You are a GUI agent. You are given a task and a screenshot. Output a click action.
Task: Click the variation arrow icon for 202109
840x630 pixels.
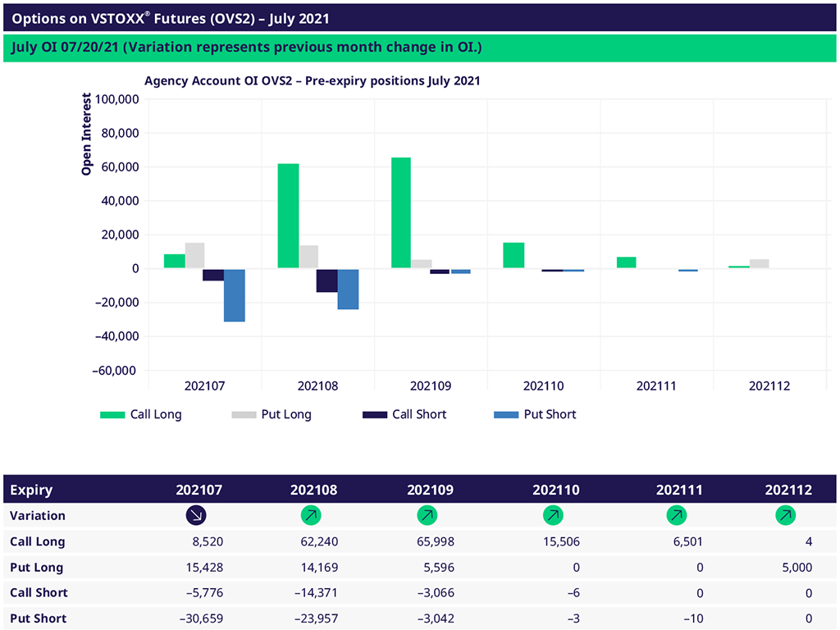(427, 516)
